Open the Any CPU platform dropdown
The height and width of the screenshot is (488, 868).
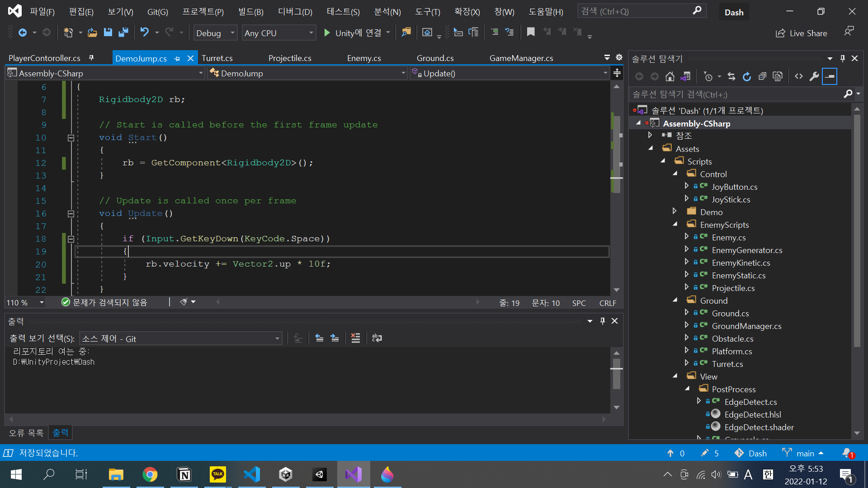coord(278,33)
